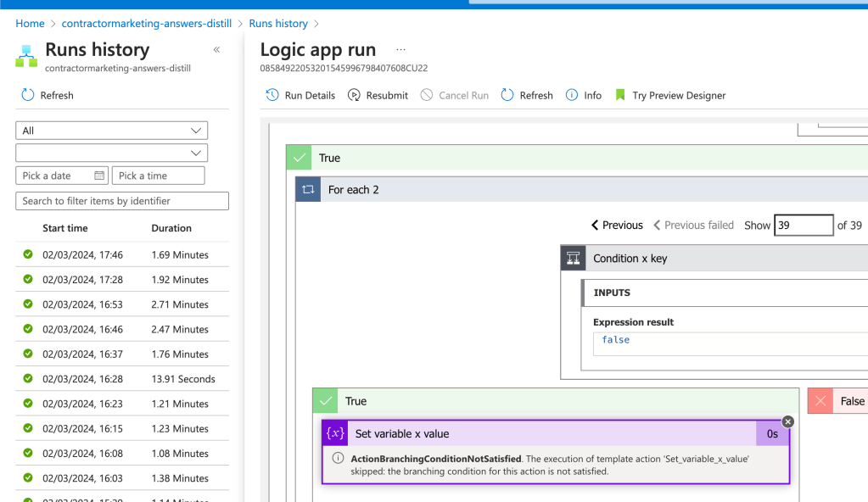Screen dimensions: 868x502
Task: Click the green checkmark of the inner True branch
Action: pos(326,401)
